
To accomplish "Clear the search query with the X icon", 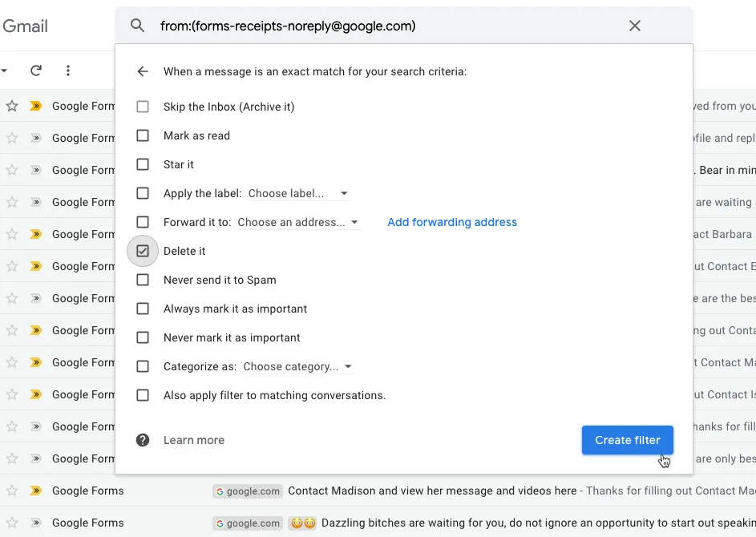I will click(634, 25).
